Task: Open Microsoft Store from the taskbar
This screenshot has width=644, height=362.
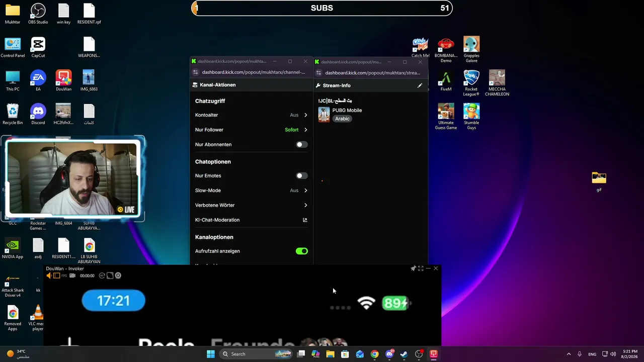Action: click(345, 354)
